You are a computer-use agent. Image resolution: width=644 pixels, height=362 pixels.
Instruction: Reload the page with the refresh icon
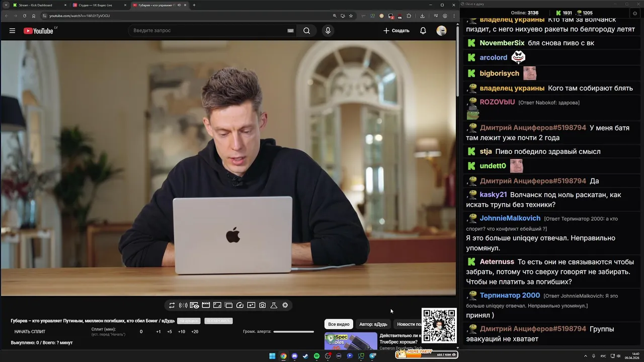coord(24,16)
